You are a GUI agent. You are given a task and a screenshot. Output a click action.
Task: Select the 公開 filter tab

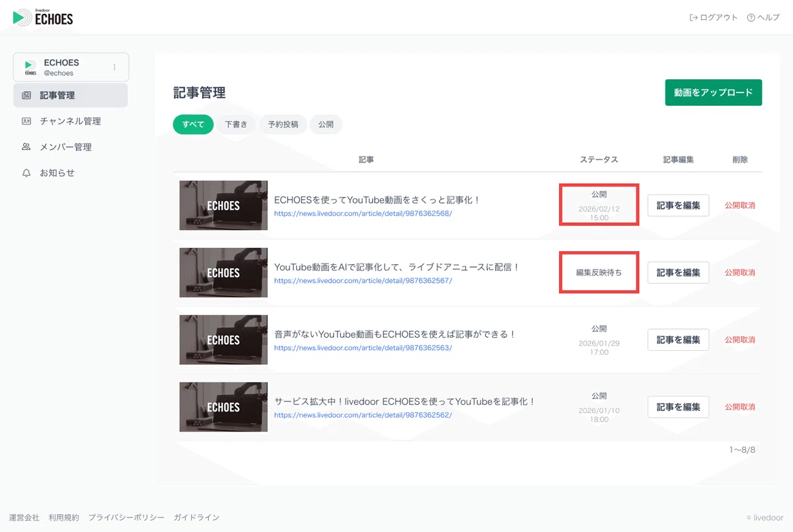pos(326,124)
